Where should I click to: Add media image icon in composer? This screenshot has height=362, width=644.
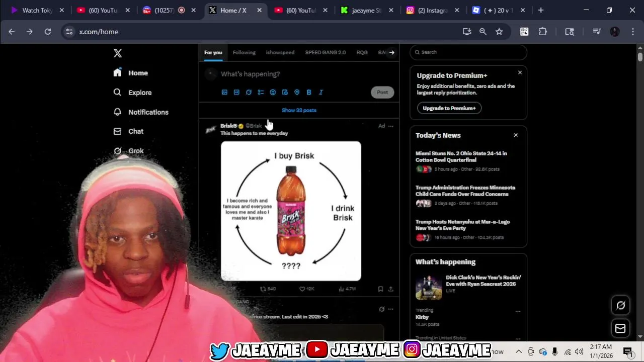point(224,93)
